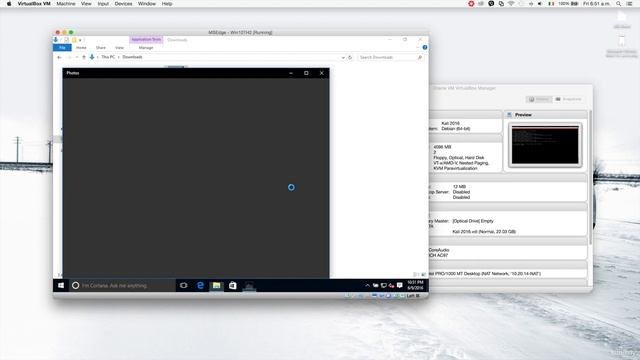The width and height of the screenshot is (640, 360).
Task: Minimize the Photos app window
Action: point(291,73)
